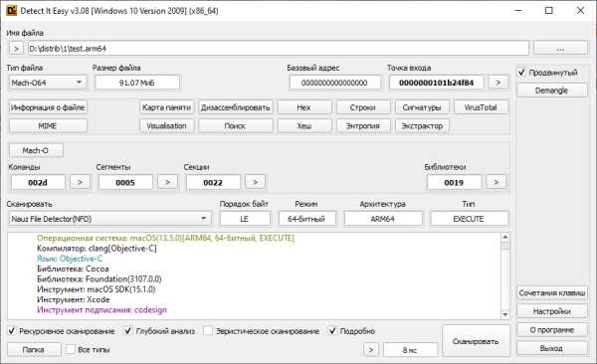Click the Секции value 0022
The image size is (597, 364).
(x=213, y=182)
